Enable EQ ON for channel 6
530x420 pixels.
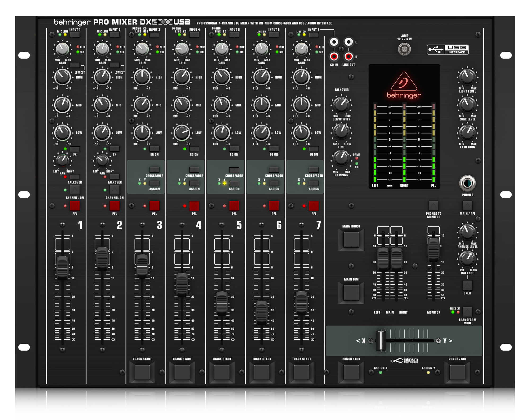coord(274,149)
